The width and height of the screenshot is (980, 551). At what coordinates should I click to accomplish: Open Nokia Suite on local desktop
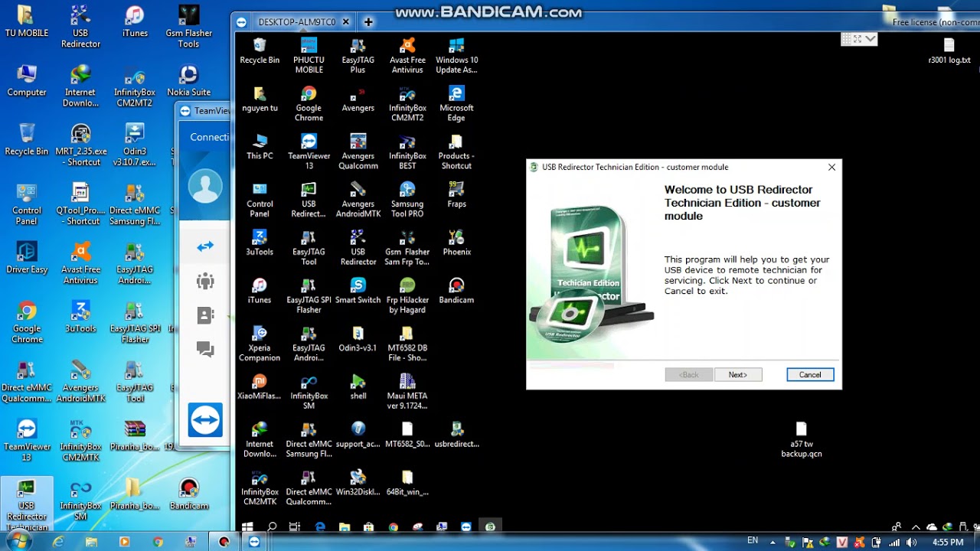(188, 81)
